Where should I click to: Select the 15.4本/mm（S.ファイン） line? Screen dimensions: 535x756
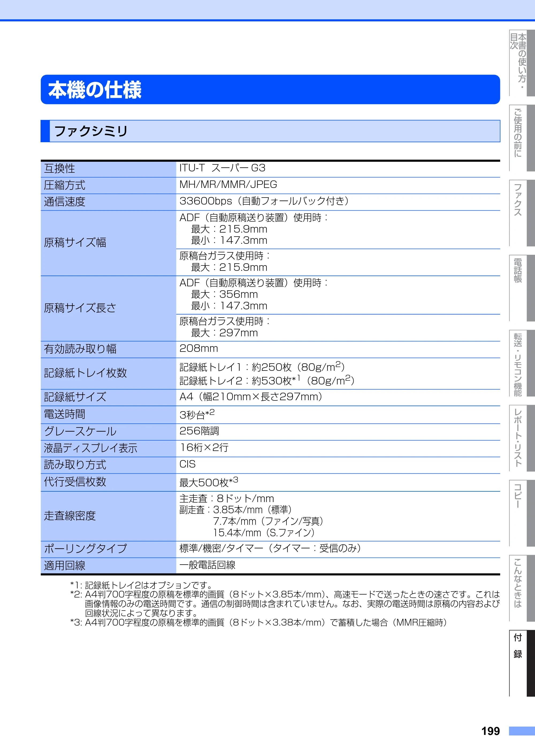264,533
